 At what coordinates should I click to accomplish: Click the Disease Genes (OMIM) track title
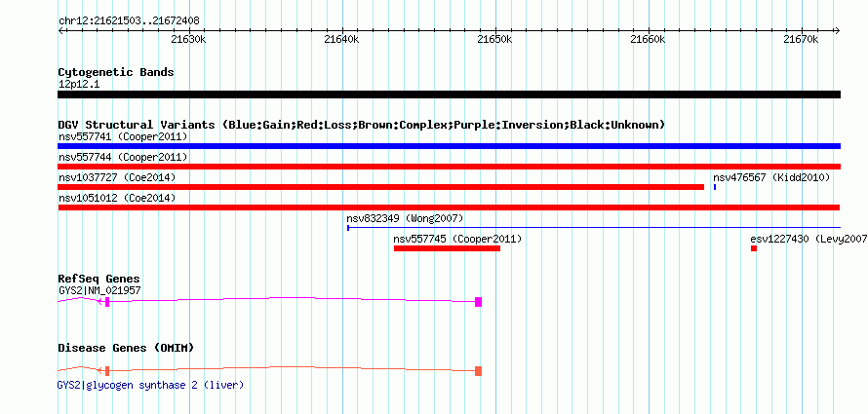pos(126,348)
